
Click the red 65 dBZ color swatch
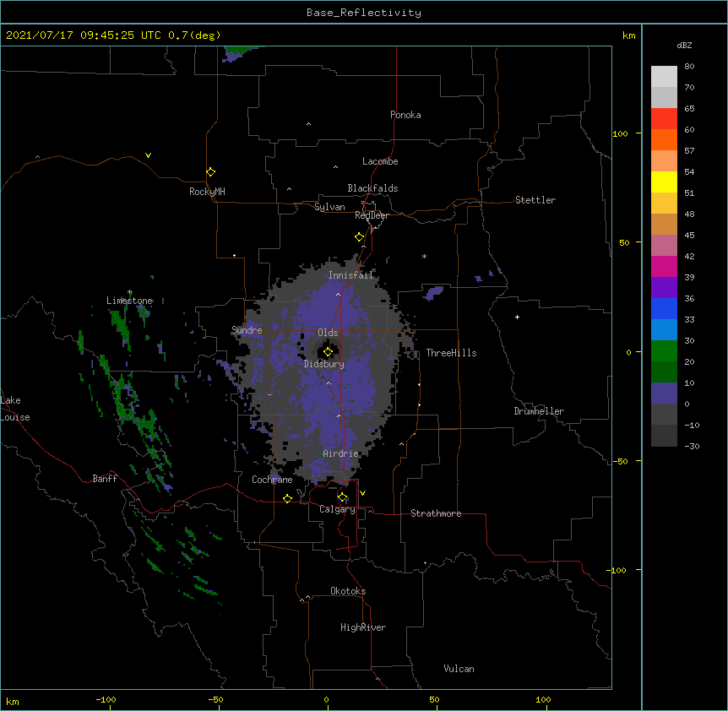pos(664,118)
